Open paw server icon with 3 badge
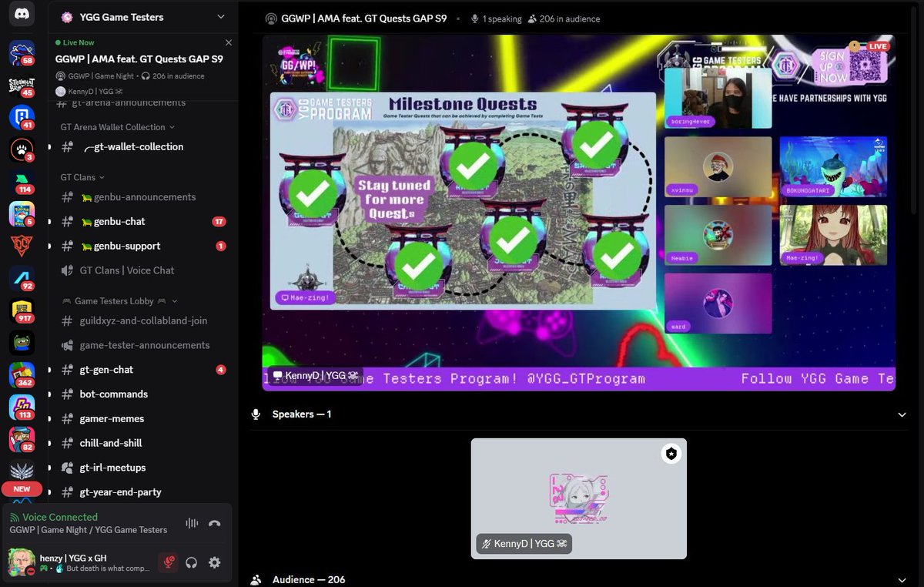 click(22, 149)
